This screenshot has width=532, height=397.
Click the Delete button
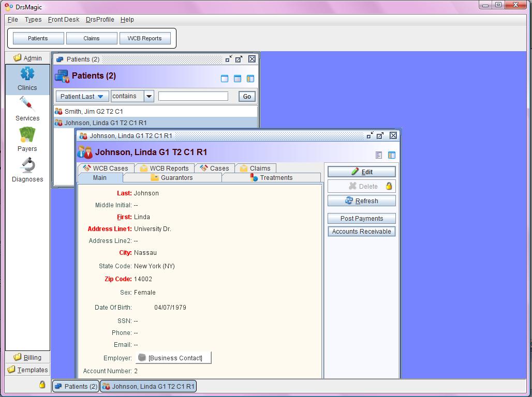[362, 186]
